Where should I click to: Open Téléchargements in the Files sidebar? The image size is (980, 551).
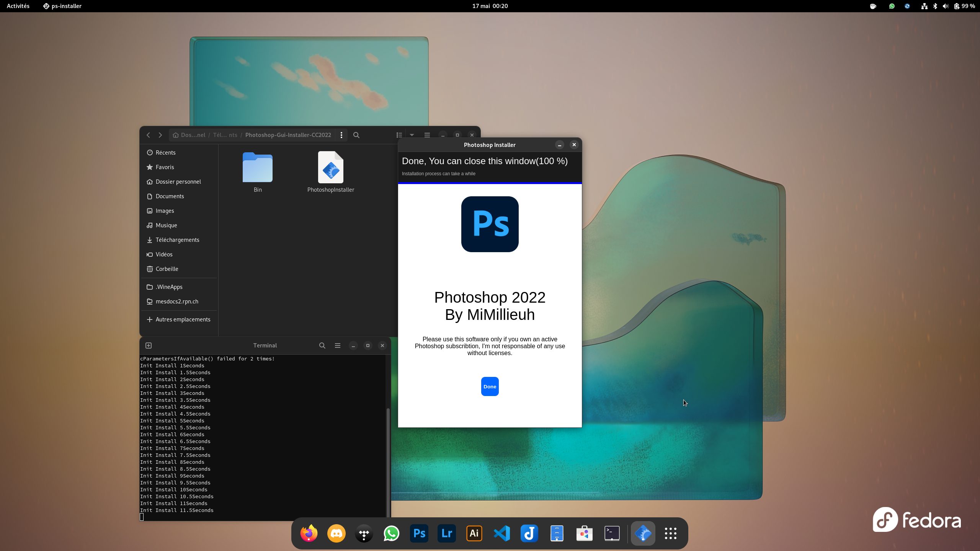[x=179, y=240]
